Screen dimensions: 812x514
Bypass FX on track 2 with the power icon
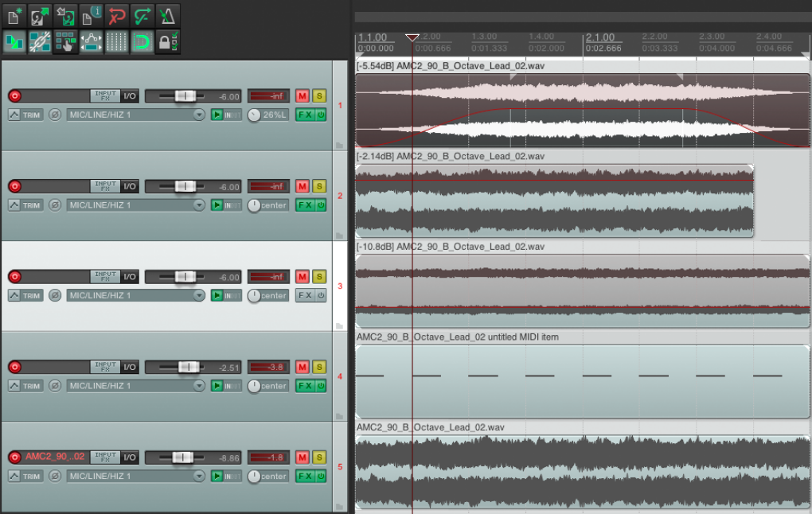[321, 205]
